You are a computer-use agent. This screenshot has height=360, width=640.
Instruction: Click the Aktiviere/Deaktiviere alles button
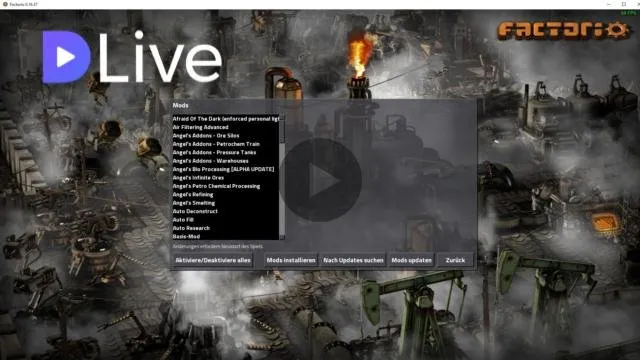213,260
